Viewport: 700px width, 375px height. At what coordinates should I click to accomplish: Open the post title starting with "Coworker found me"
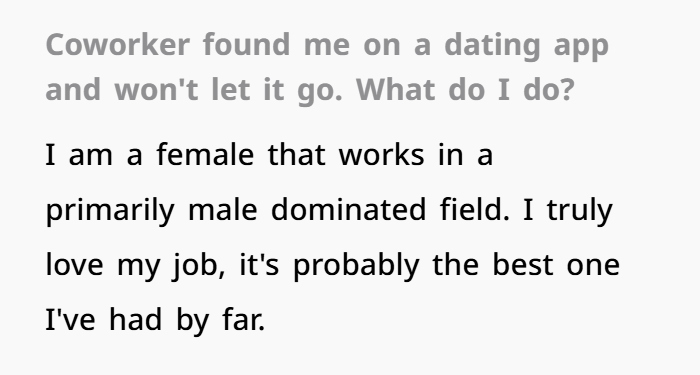(327, 67)
